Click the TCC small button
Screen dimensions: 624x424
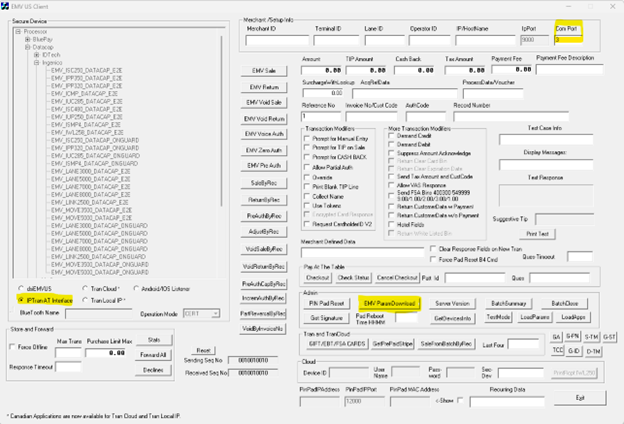click(x=558, y=350)
